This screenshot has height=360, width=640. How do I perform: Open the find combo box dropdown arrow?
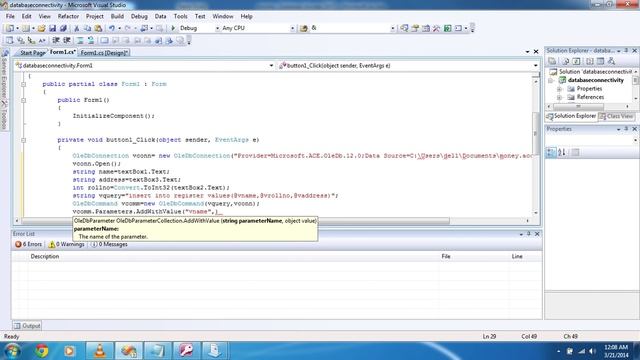pyautogui.click(x=393, y=28)
